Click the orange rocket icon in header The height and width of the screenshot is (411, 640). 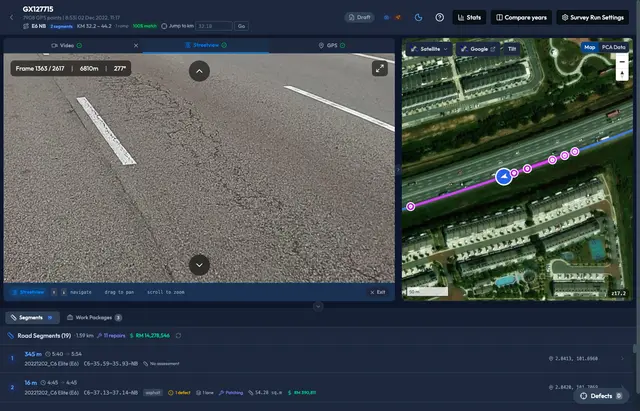pyautogui.click(x=398, y=17)
